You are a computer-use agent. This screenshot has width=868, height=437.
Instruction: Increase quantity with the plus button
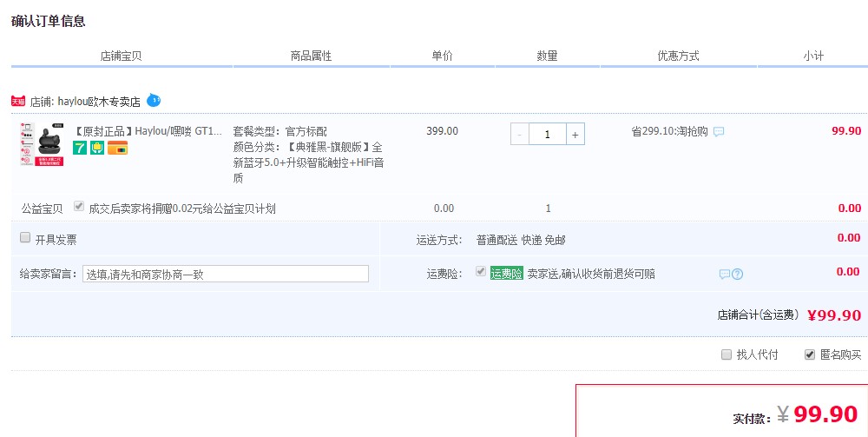(x=575, y=134)
